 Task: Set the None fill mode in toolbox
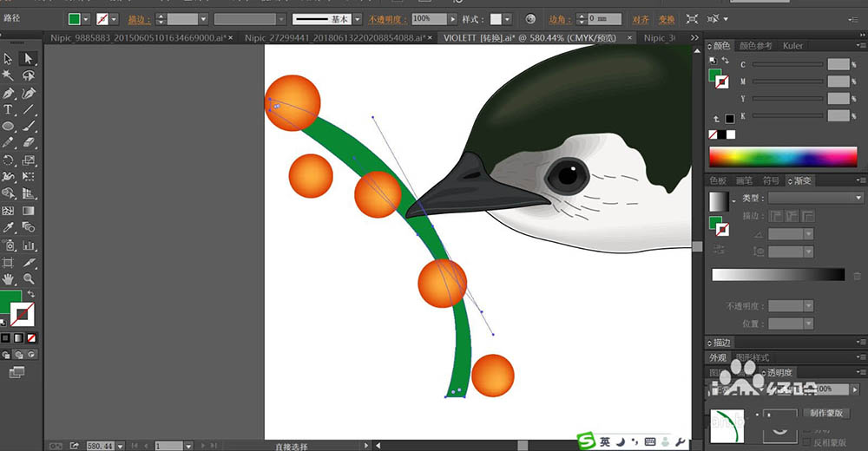point(31,337)
